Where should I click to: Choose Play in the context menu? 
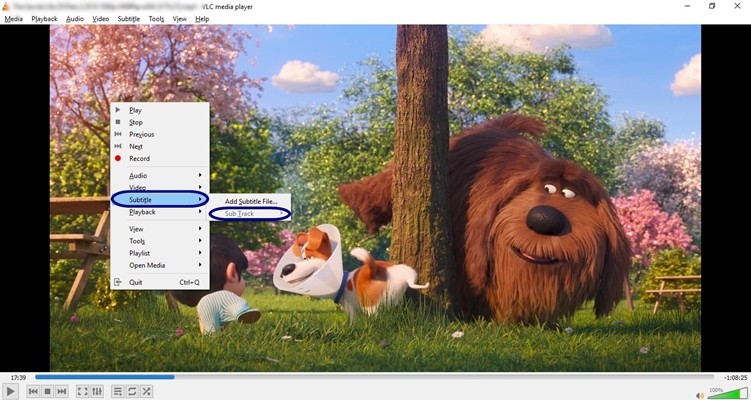(159, 110)
